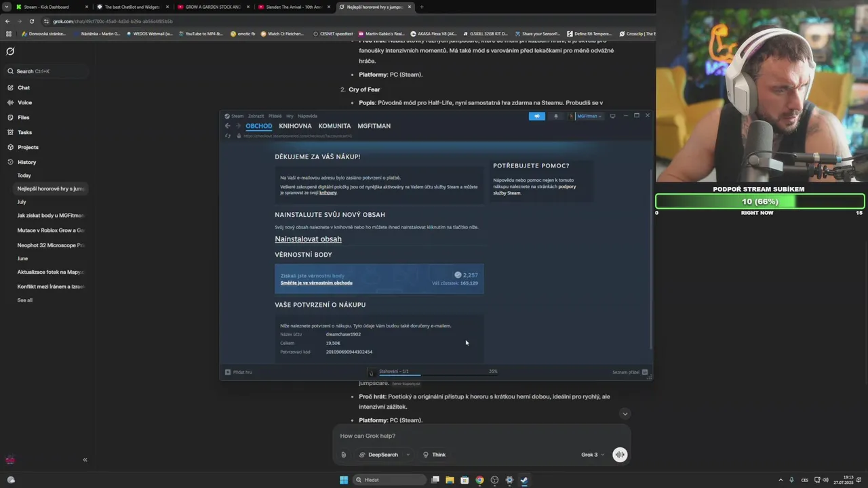Click scroll-to-bottom chevron in Grok chat
868x488 pixels.
(625, 413)
